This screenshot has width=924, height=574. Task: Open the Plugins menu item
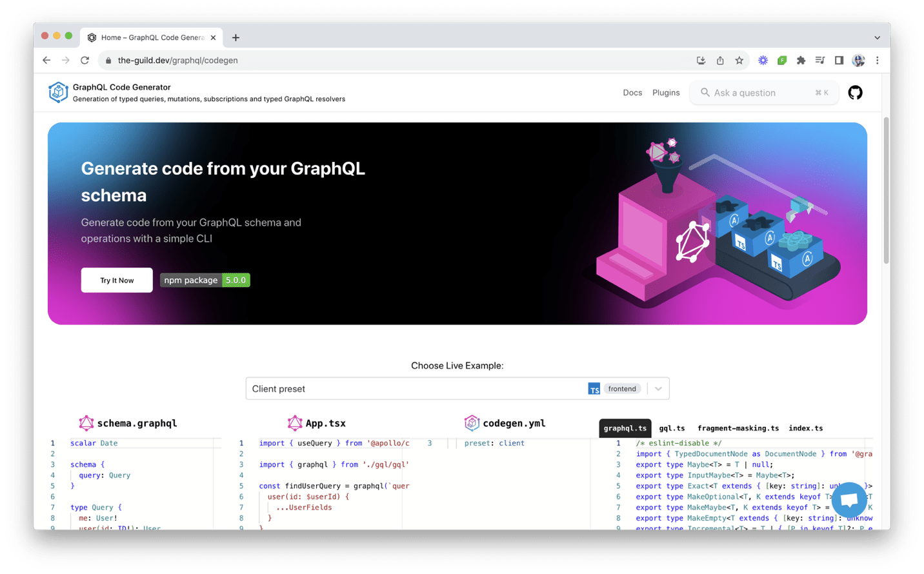tap(666, 93)
